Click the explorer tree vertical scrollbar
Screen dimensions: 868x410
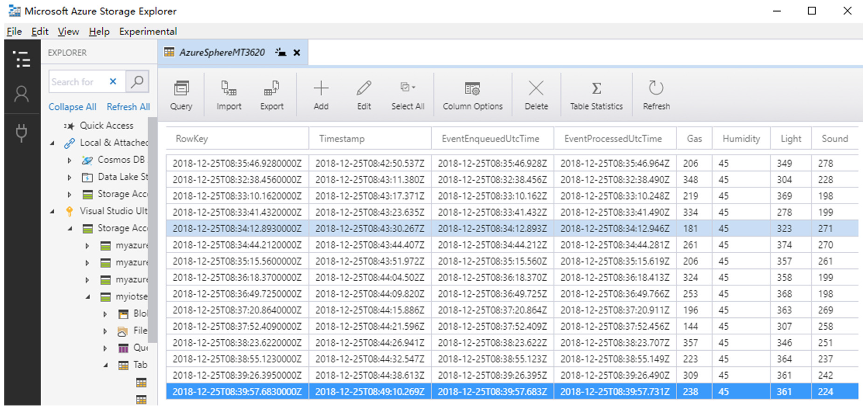coord(152,229)
